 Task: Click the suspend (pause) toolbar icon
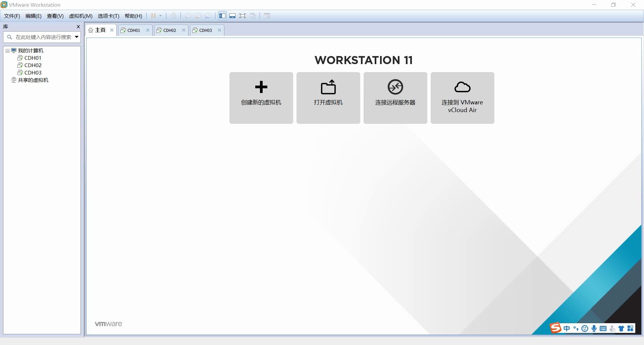[153, 16]
